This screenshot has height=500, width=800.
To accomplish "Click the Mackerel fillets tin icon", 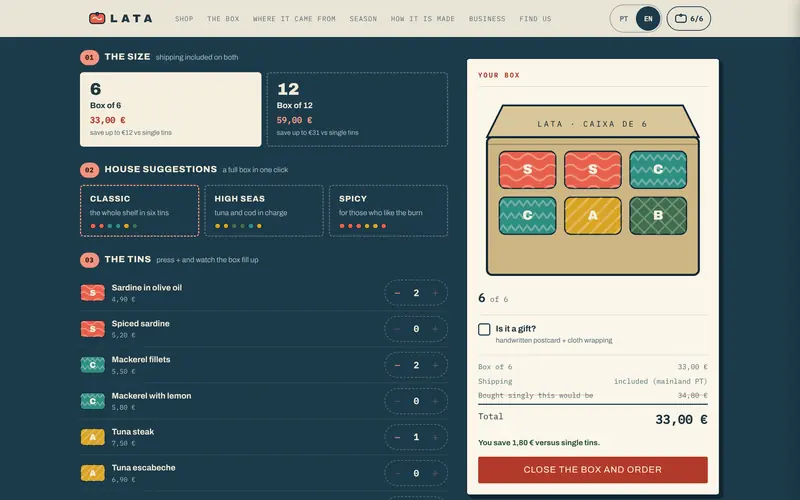I will pos(93,365).
